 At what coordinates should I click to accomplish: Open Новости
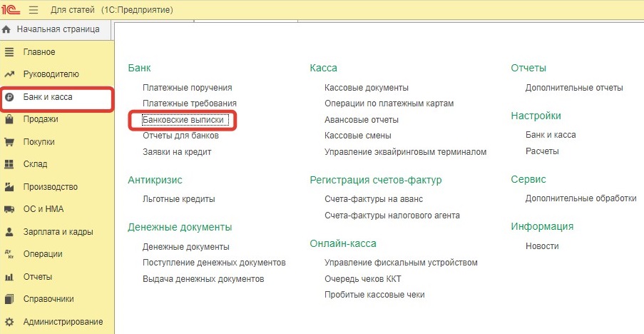coord(542,246)
